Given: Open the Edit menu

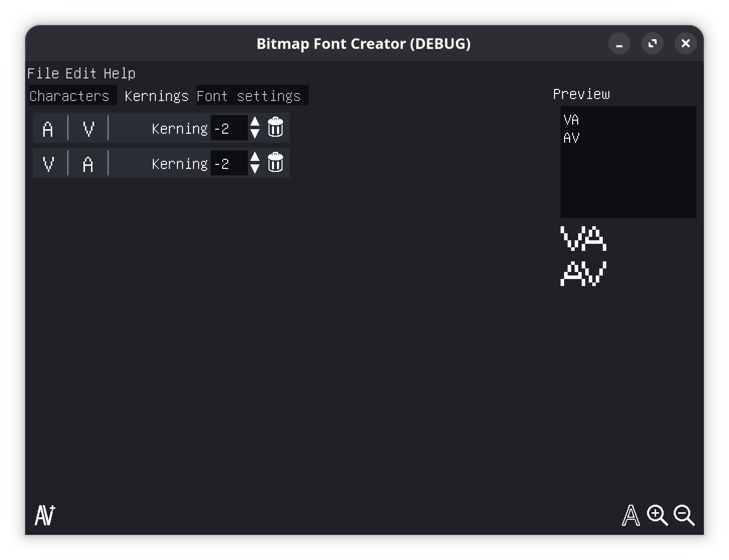Looking at the screenshot, I should pyautogui.click(x=81, y=73).
